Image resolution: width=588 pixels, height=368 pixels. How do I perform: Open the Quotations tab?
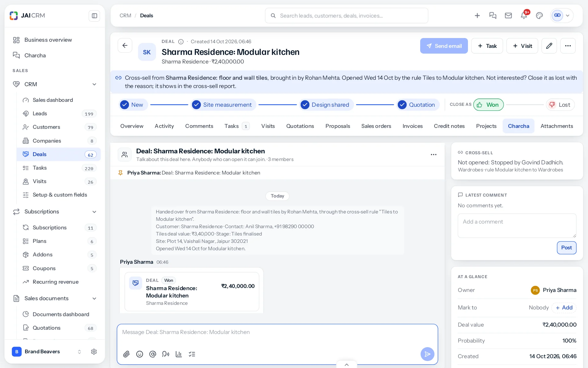[x=300, y=126]
